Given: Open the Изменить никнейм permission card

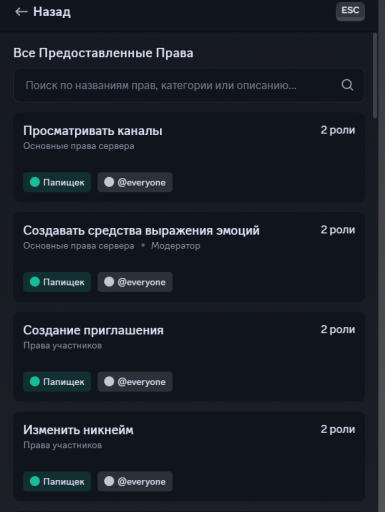Looking at the screenshot, I should pyautogui.click(x=189, y=456).
